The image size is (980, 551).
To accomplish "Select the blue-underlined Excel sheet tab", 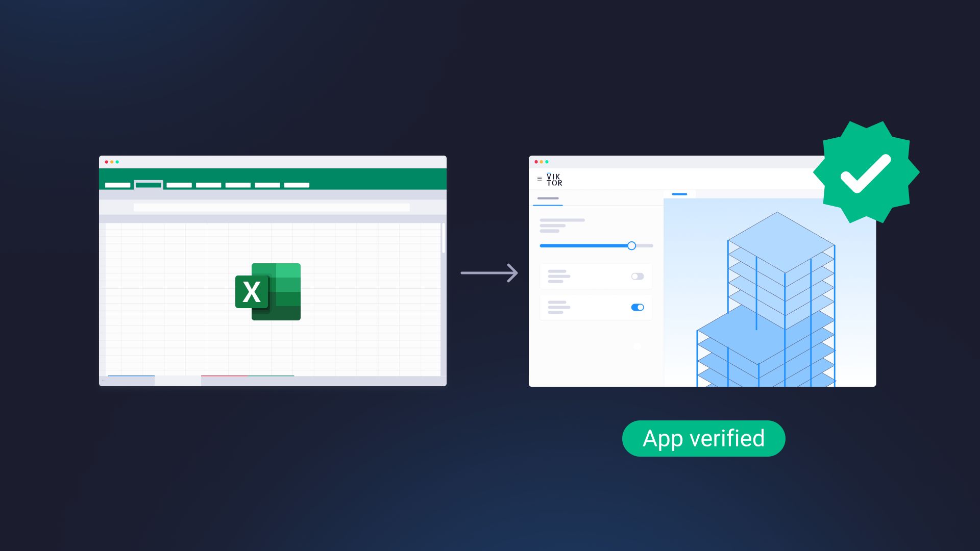I will point(131,381).
